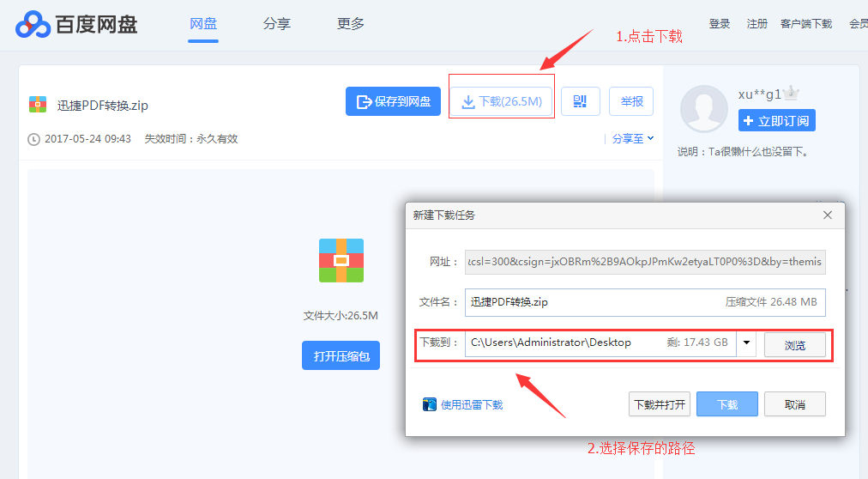Click the 保存到网盘 button
868x479 pixels.
(393, 101)
